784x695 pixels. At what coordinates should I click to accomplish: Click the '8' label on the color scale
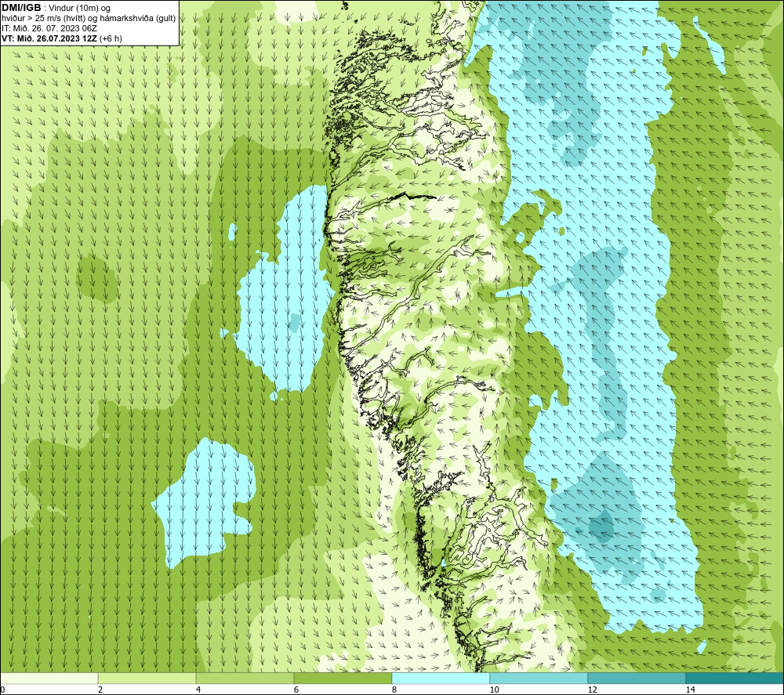tap(394, 690)
